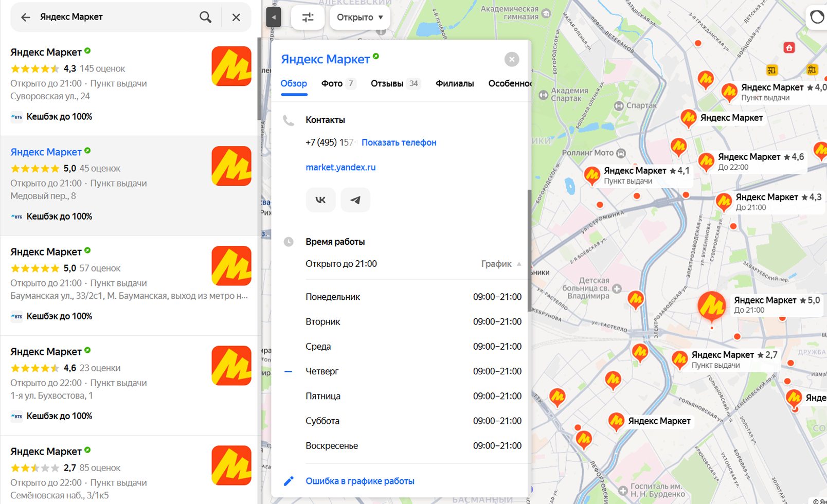Open the result at Бауманская ул., 33/2с1
Image resolution: width=827 pixels, height=504 pixels.
[129, 285]
